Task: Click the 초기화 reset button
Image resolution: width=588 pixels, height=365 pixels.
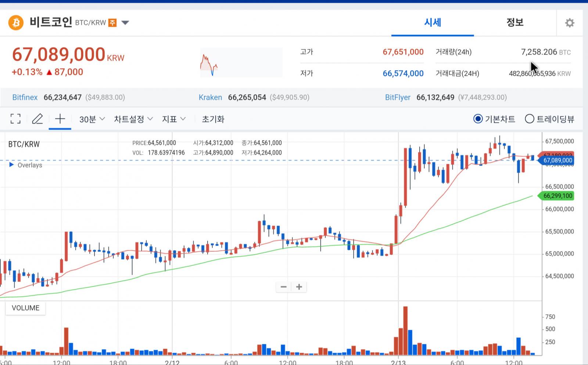Action: (x=213, y=119)
